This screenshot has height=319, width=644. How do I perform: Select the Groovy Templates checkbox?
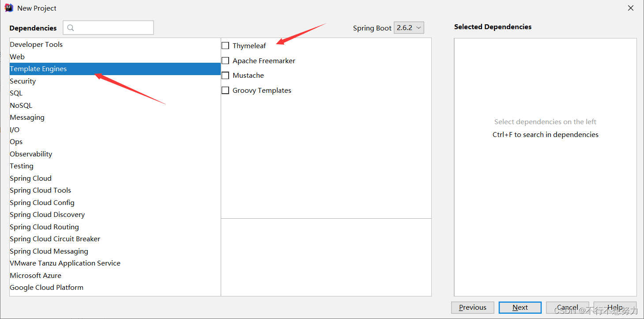coord(226,90)
